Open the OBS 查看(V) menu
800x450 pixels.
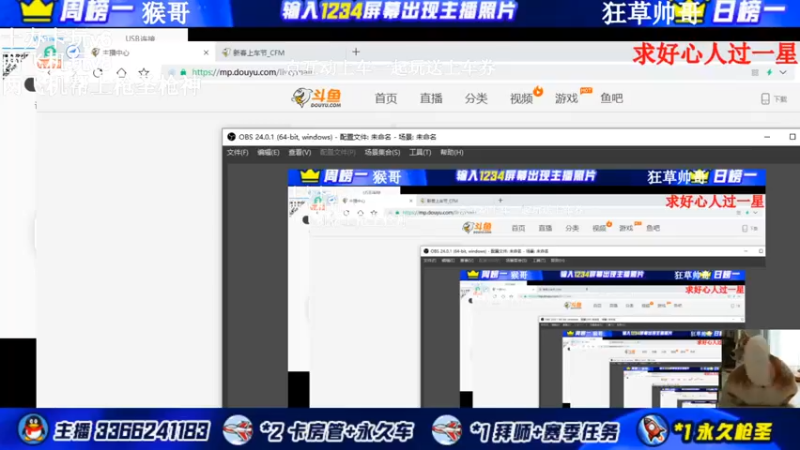[300, 152]
